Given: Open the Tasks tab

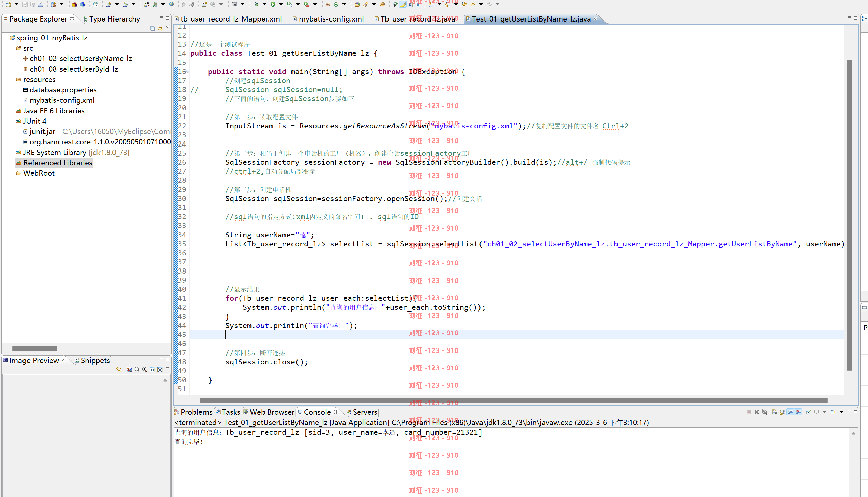Looking at the screenshot, I should pos(228,412).
